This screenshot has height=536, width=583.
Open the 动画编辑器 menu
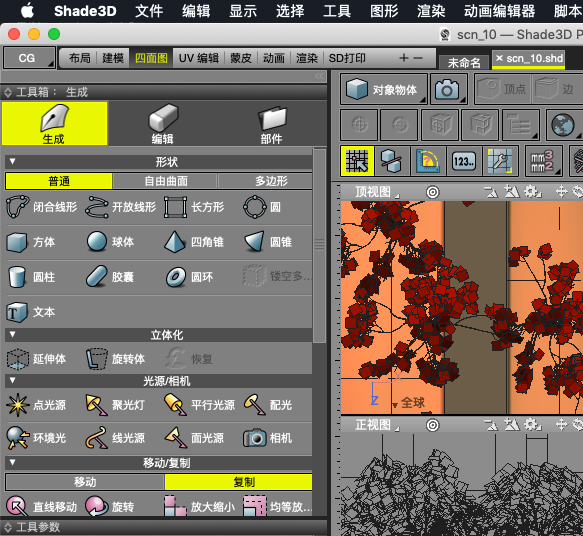pyautogui.click(x=499, y=11)
